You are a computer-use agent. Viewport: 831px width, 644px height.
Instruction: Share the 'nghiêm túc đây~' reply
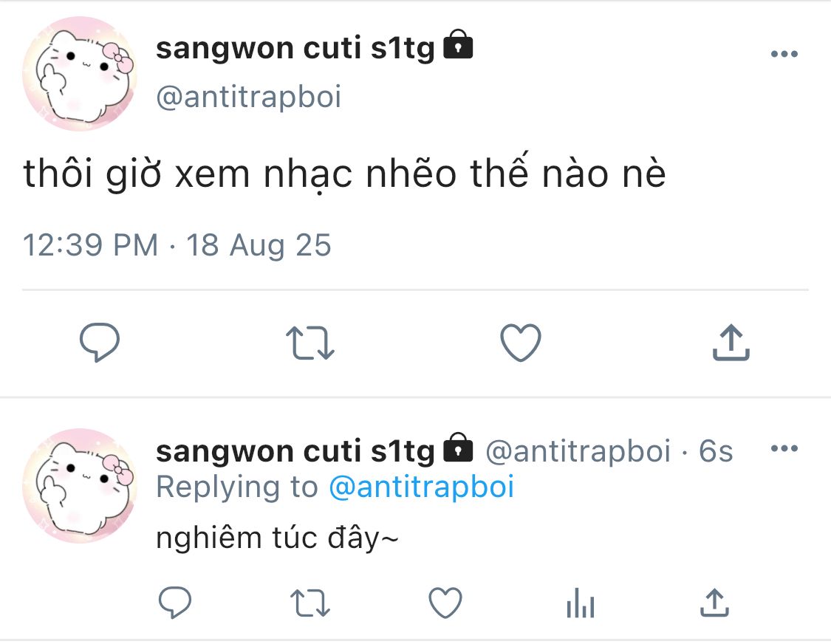(x=714, y=603)
